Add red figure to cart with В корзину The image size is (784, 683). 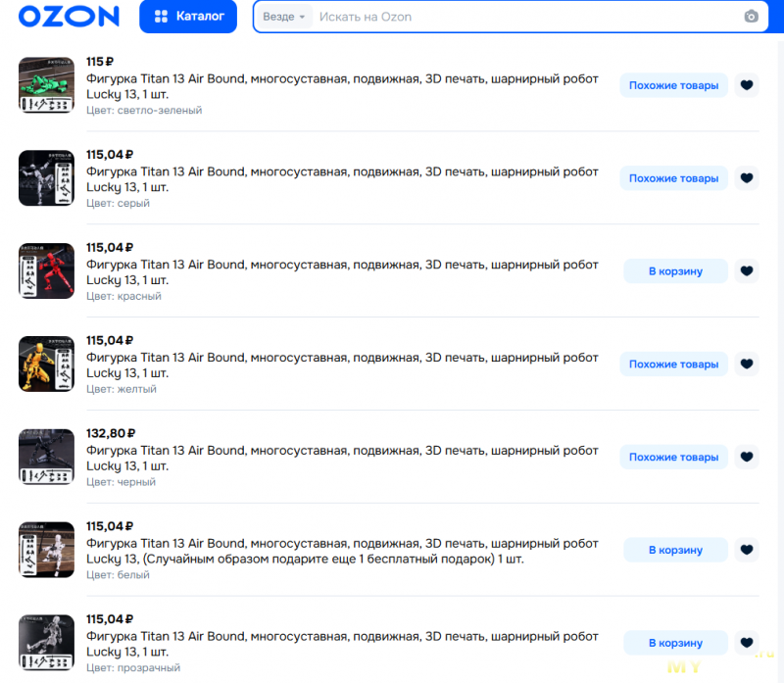[x=675, y=271]
